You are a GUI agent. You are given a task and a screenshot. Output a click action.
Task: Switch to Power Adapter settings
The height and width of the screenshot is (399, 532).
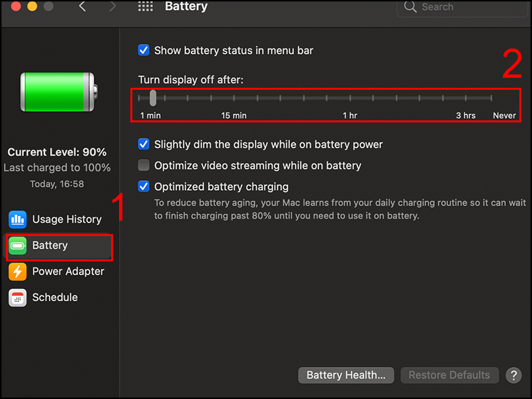point(68,271)
